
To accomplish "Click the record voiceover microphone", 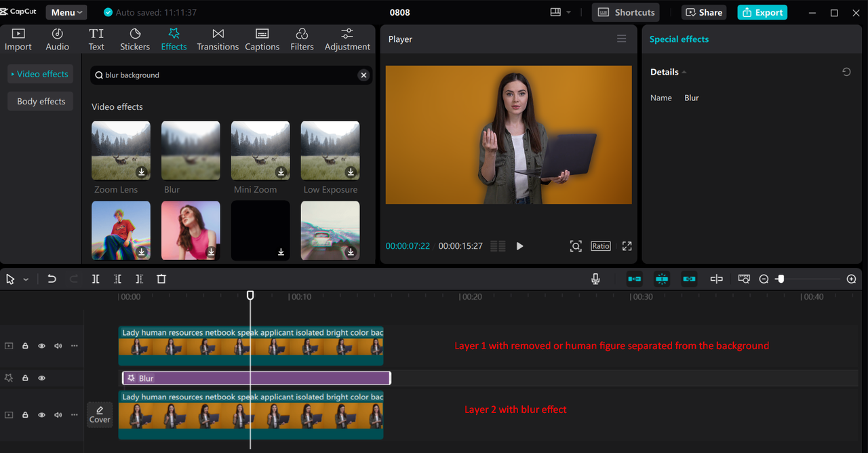I will (x=595, y=279).
